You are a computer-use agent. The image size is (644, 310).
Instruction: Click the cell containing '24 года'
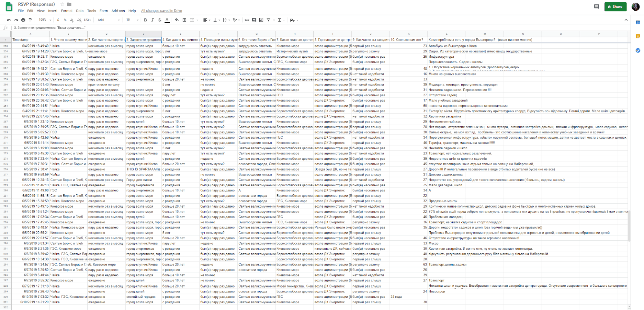click(x=409, y=297)
